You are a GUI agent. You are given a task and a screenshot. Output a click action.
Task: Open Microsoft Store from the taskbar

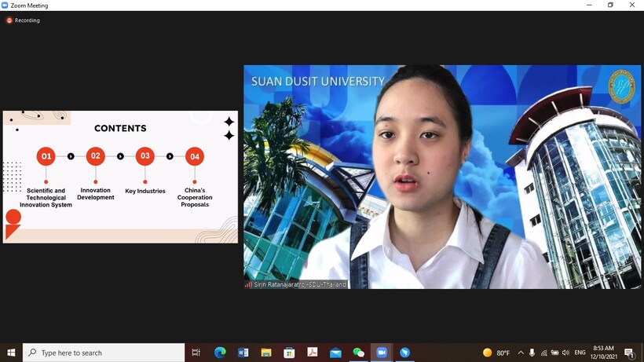289,353
